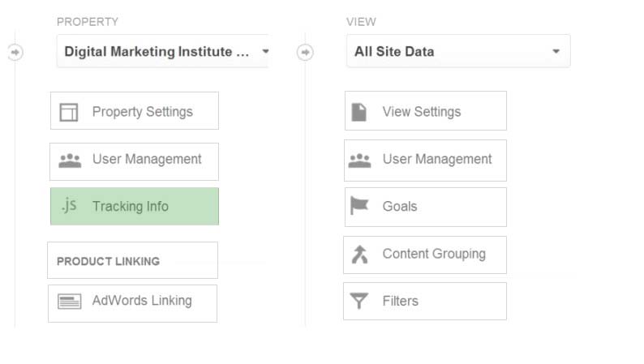The height and width of the screenshot is (364, 644).
Task: Click the flag icon beside Goals
Action: tap(359, 206)
